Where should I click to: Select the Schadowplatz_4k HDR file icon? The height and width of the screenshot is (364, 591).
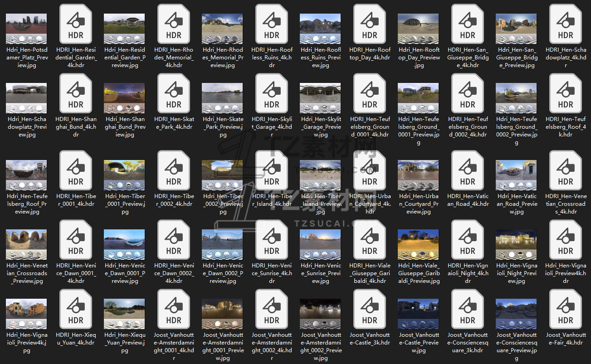[x=566, y=24]
